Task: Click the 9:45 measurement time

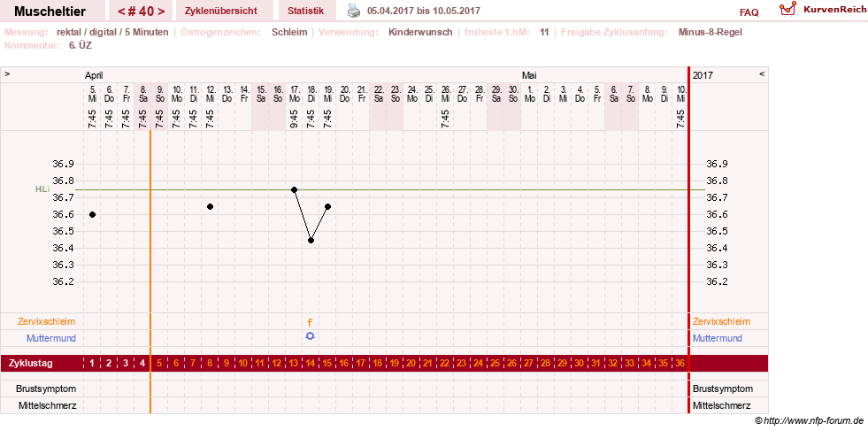Action: (294, 118)
